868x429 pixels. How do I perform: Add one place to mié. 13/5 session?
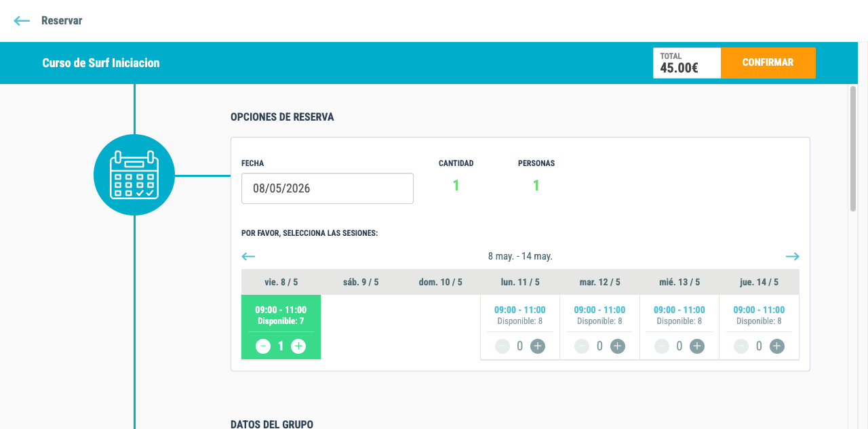(x=697, y=346)
